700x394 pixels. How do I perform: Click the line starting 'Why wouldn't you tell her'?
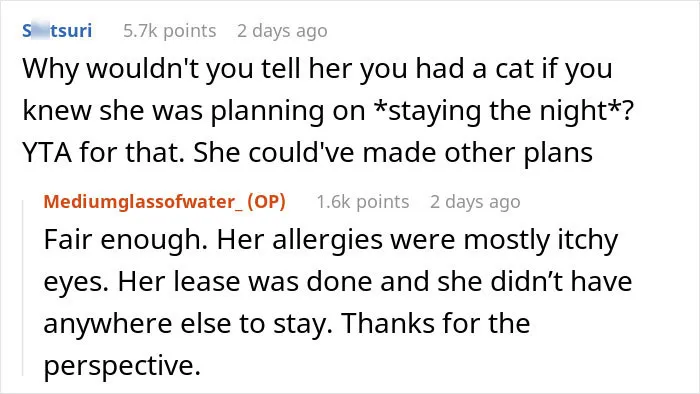tap(317, 69)
